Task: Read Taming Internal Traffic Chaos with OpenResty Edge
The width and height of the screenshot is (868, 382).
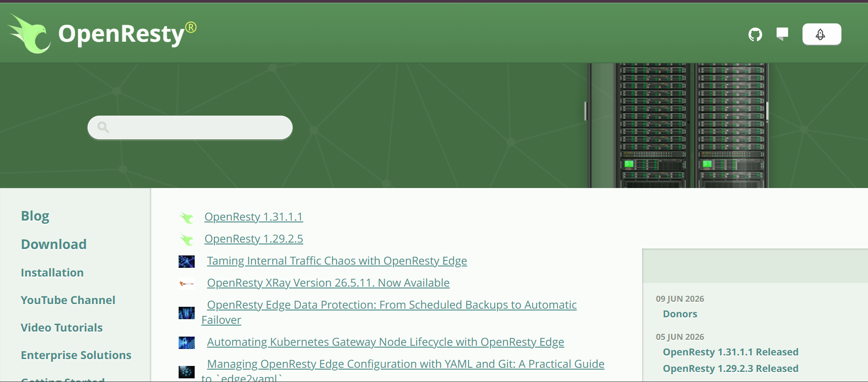Action: tap(337, 260)
